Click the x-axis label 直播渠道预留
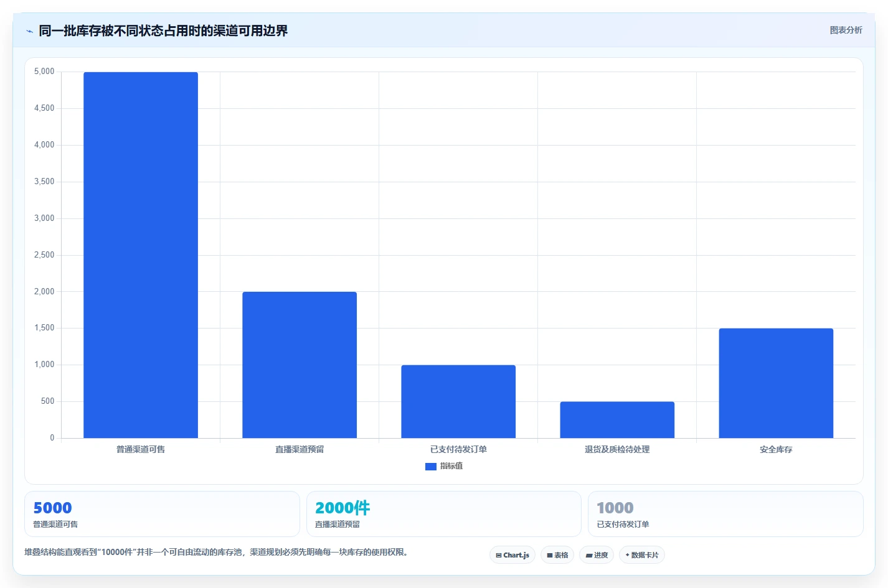The width and height of the screenshot is (888, 588). (x=300, y=449)
